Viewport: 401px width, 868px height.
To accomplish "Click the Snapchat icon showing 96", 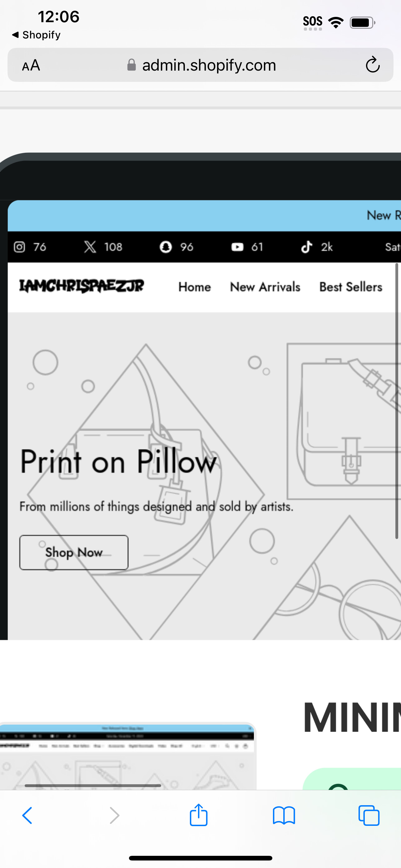I will click(166, 247).
